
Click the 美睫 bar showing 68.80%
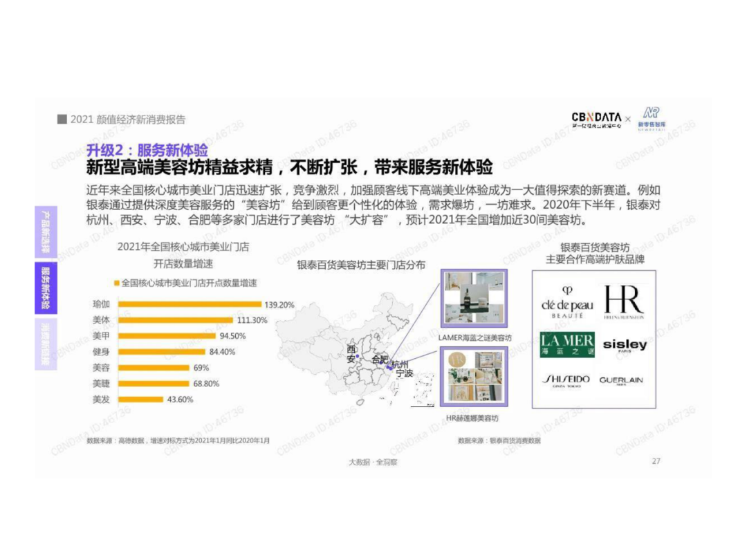click(154, 384)
